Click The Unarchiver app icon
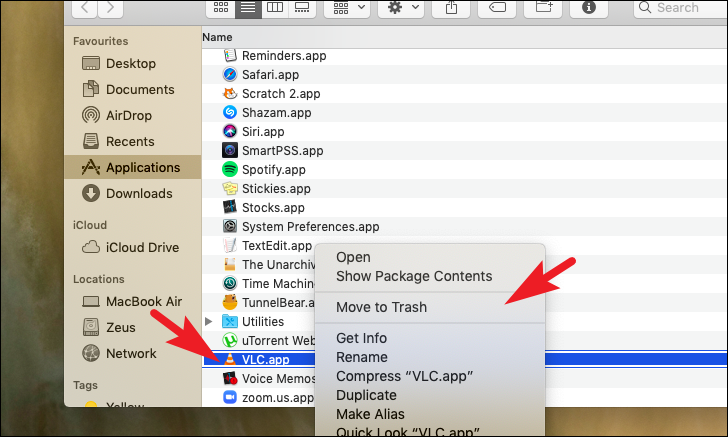The height and width of the screenshot is (437, 728). click(x=230, y=264)
